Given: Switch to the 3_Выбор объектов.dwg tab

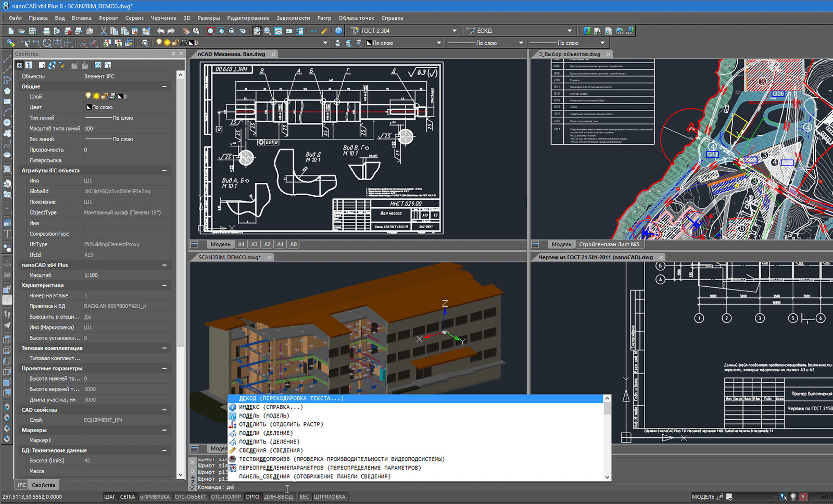Looking at the screenshot, I should click(569, 54).
